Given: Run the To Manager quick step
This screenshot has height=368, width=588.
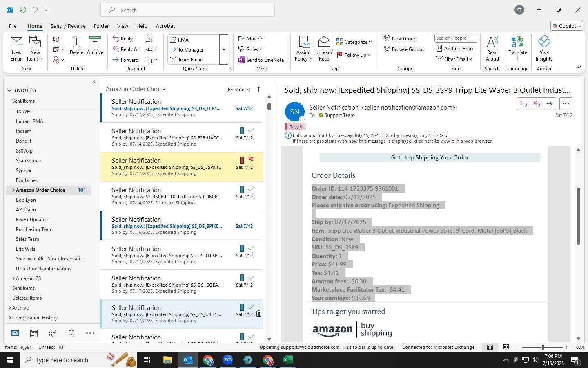Looking at the screenshot, I should coord(194,49).
